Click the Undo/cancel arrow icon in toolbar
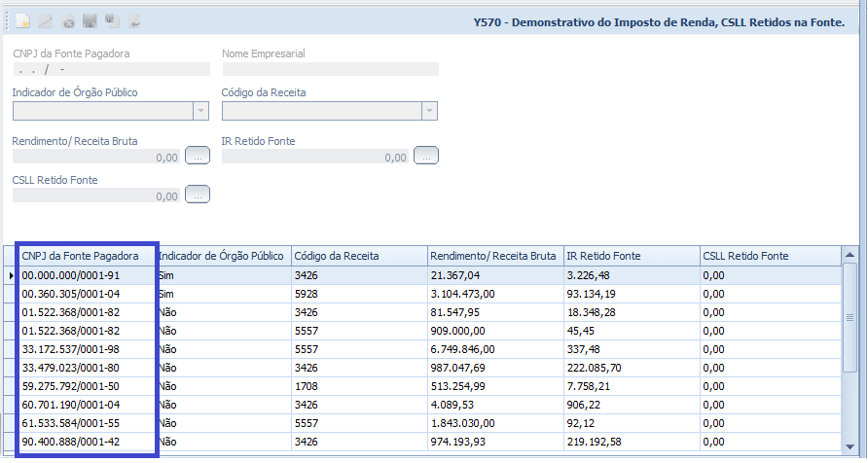Image resolution: width=868 pixels, height=463 pixels. pos(134,21)
